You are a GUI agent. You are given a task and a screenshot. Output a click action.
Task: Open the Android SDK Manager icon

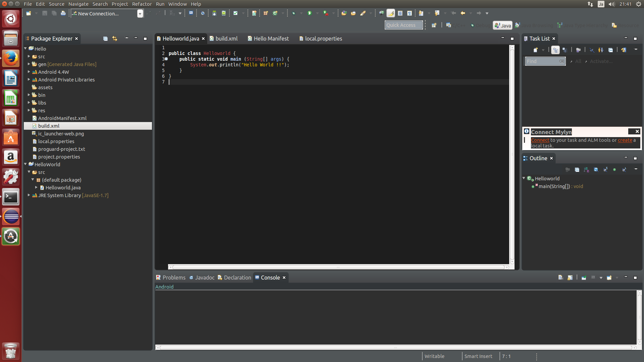(214, 13)
